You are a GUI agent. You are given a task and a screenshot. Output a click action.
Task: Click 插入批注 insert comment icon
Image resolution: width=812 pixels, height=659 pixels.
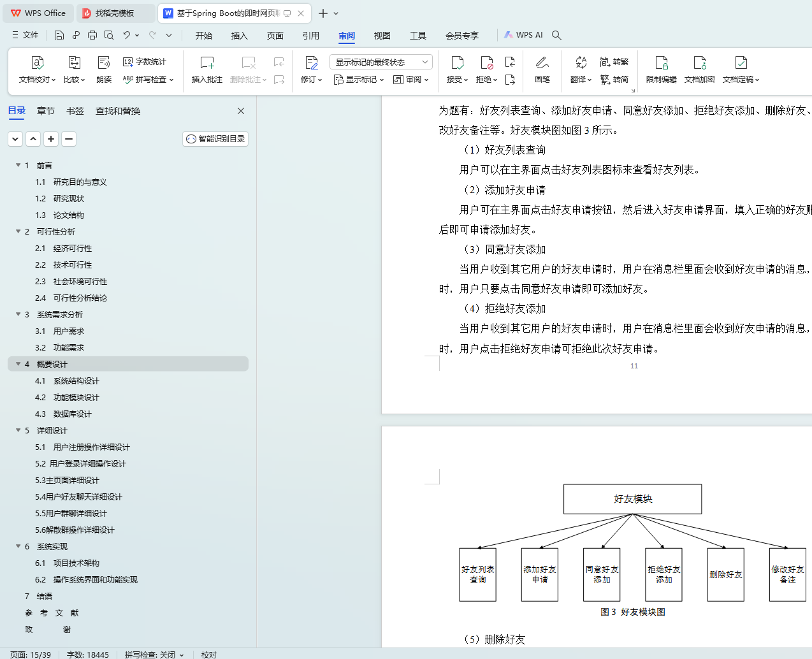(207, 62)
